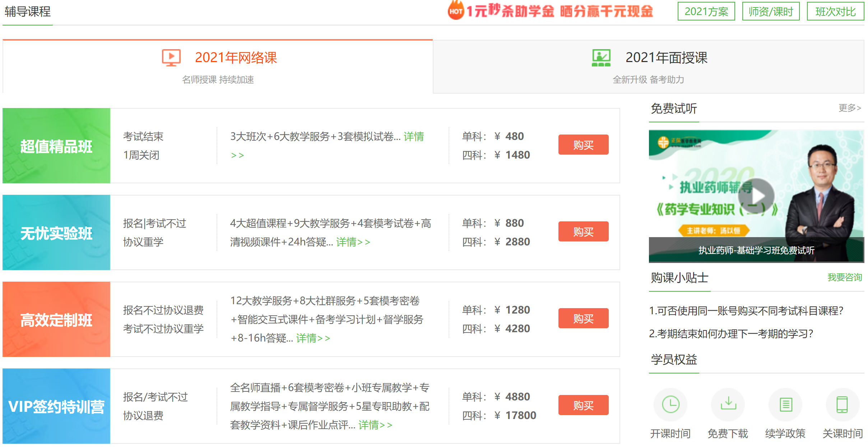Click the 班次对比 button
The image size is (868, 447).
tap(835, 11)
